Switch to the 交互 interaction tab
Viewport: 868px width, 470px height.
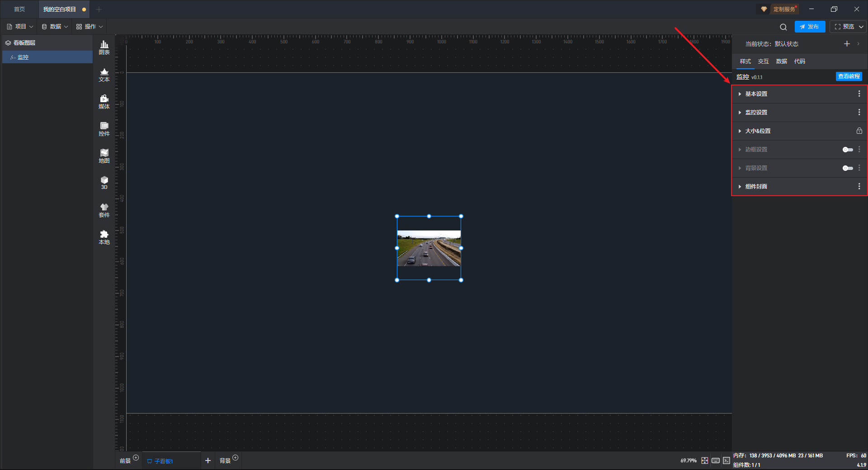[764, 61]
